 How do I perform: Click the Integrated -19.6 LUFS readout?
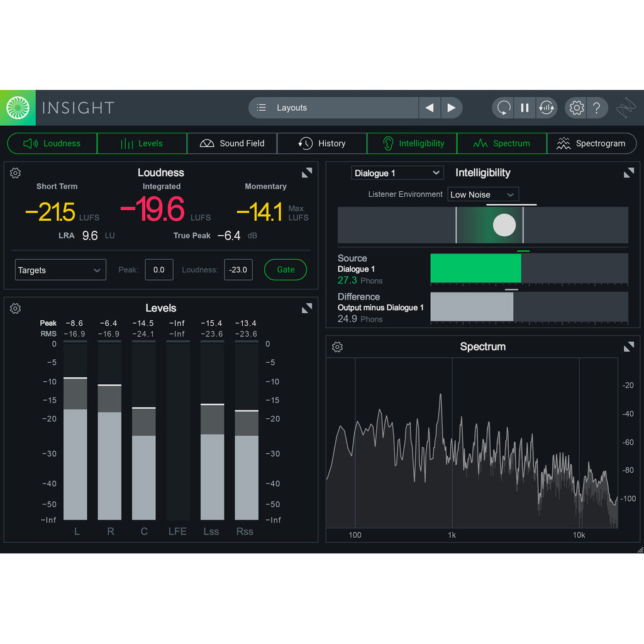pos(152,209)
